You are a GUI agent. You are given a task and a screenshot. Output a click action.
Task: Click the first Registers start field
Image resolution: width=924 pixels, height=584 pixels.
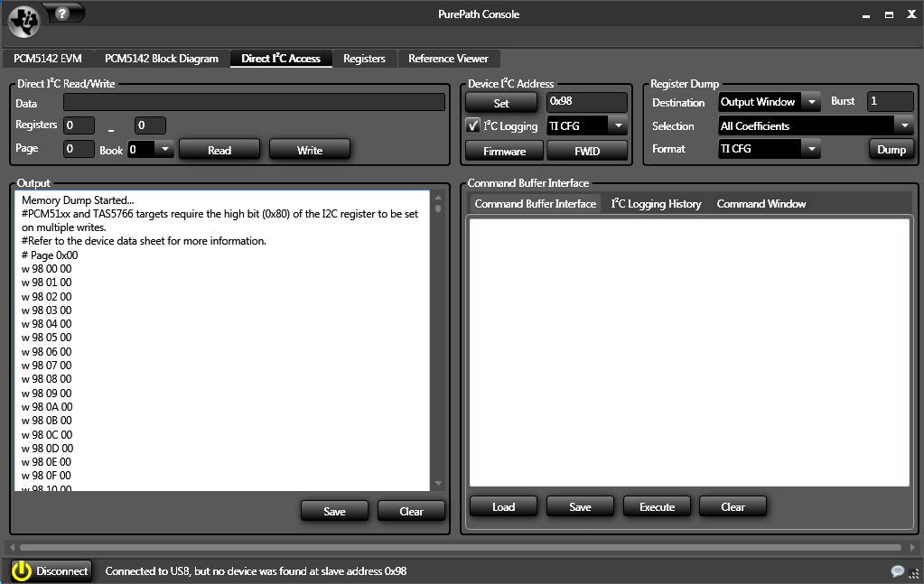coord(79,125)
